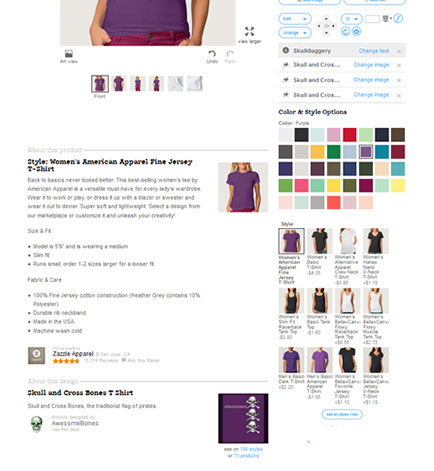Open the Edit dropdown
This screenshot has width=434, height=471.
[295, 19]
